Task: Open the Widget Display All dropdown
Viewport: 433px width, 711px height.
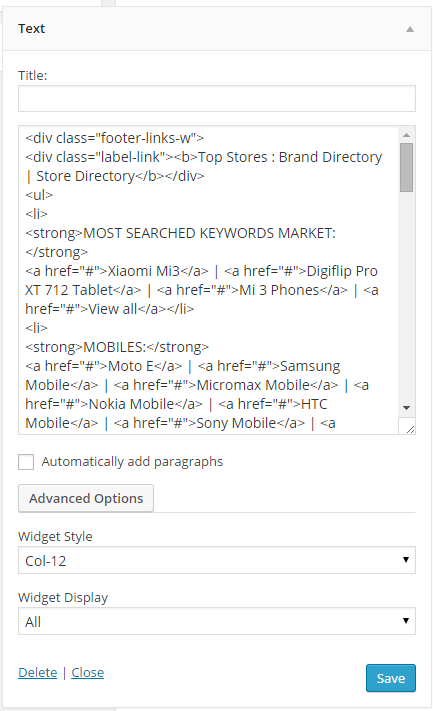Action: click(x=217, y=621)
